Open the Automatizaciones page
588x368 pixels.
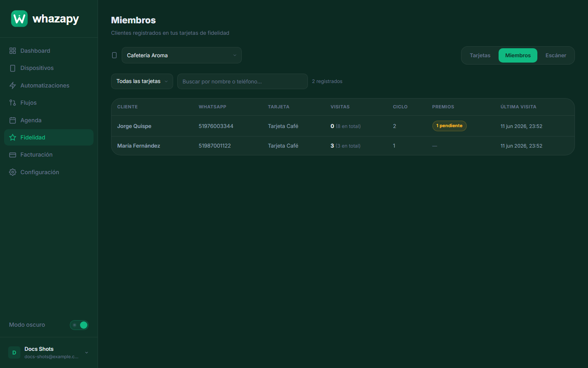[49, 85]
